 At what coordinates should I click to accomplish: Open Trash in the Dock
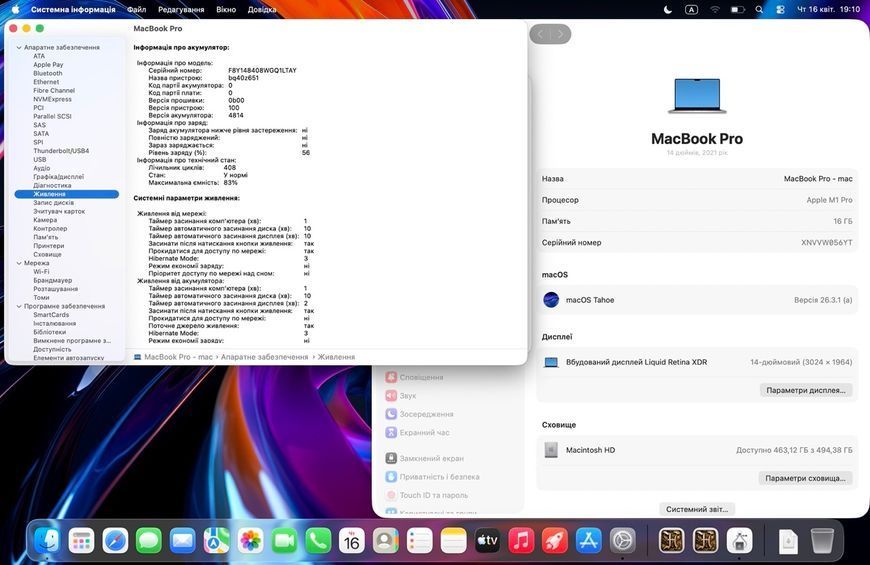tap(822, 541)
